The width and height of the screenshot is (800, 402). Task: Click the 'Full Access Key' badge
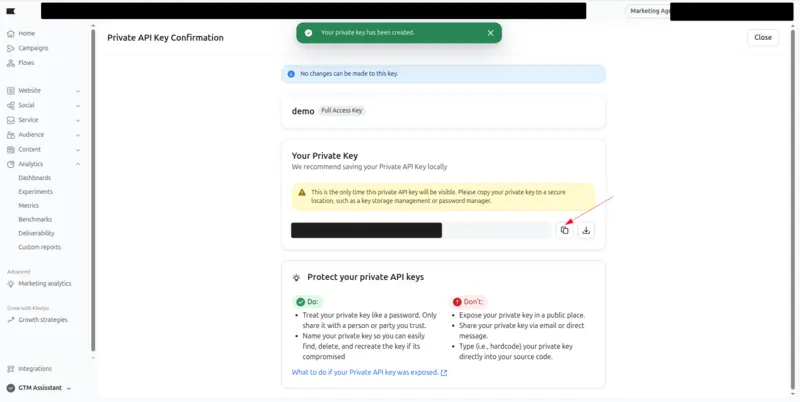(x=342, y=110)
